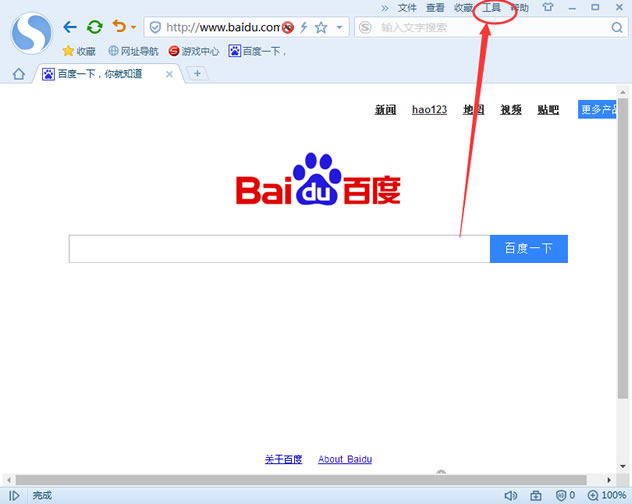The height and width of the screenshot is (504, 632).
Task: Mute sound with the speaker icon
Action: pyautogui.click(x=511, y=496)
